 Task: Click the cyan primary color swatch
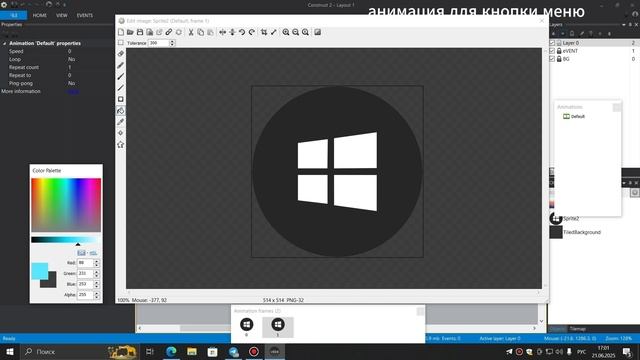point(40,271)
